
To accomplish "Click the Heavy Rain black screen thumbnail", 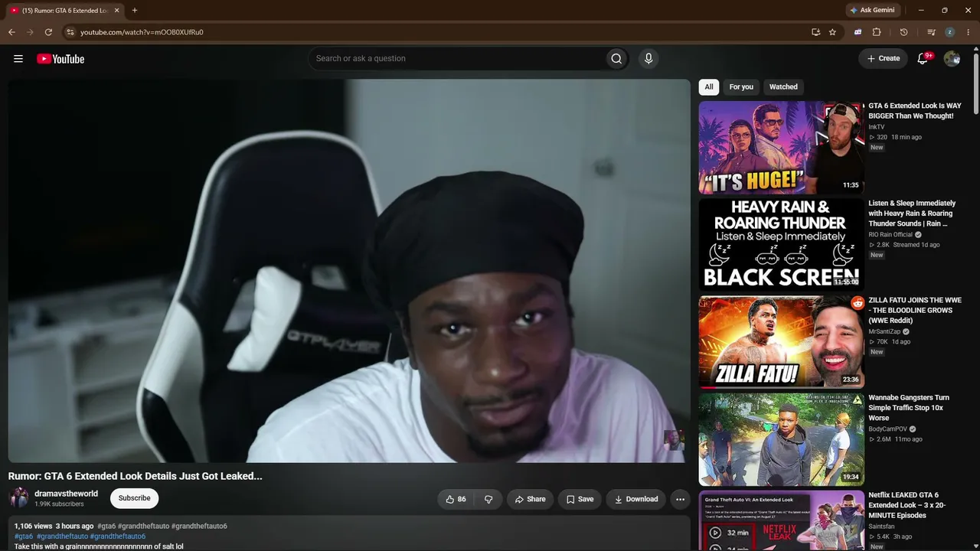I will (781, 245).
